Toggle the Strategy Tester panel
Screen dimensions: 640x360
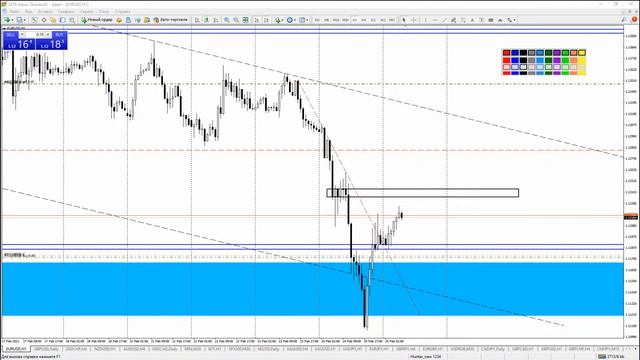coord(72,20)
